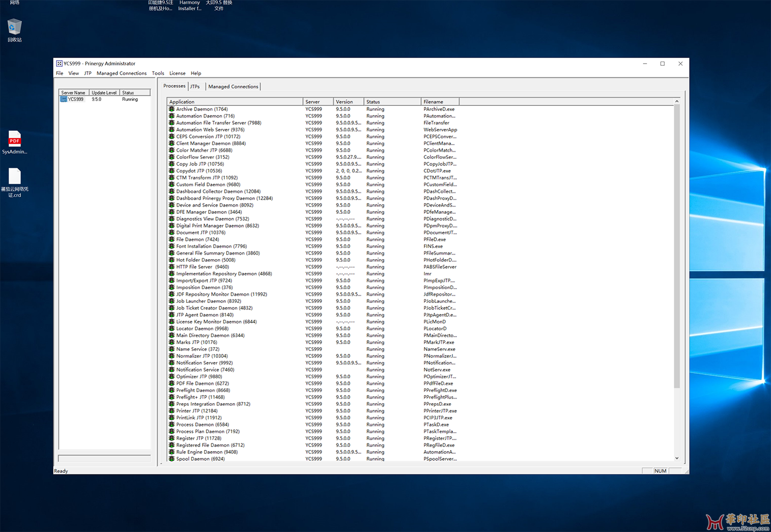771x532 pixels.
Task: Click the Hot Folder Daemon icon
Action: coord(172,260)
